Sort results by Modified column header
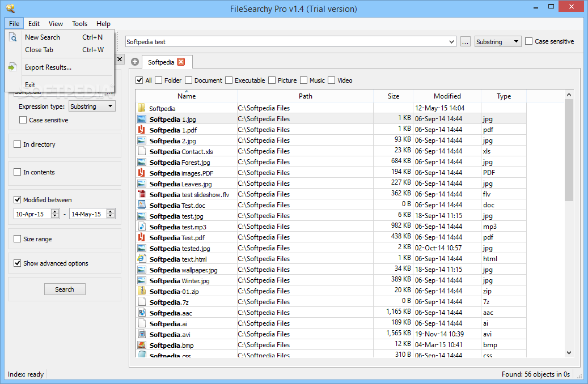The height and width of the screenshot is (384, 588). (x=447, y=96)
